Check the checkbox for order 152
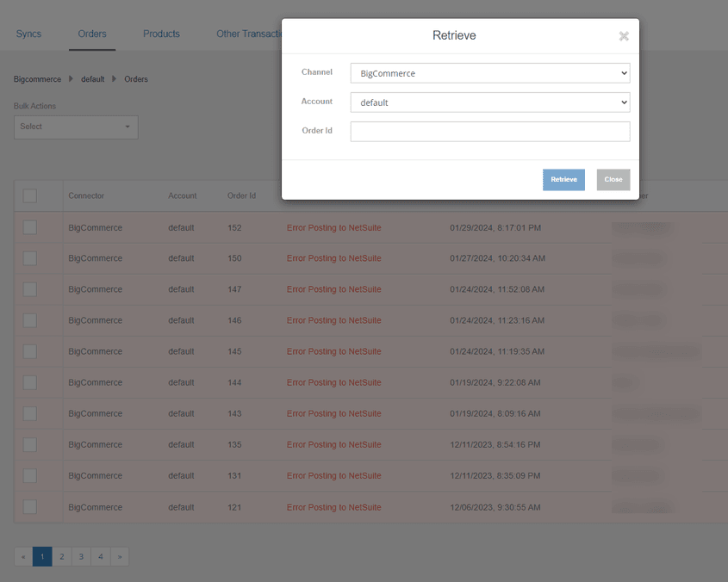The height and width of the screenshot is (582, 728). [x=29, y=227]
